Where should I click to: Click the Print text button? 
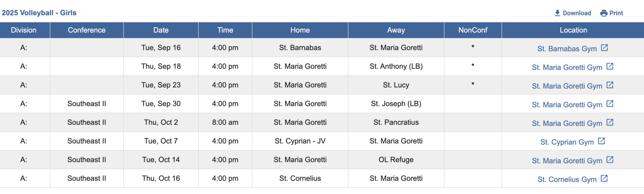(x=616, y=13)
